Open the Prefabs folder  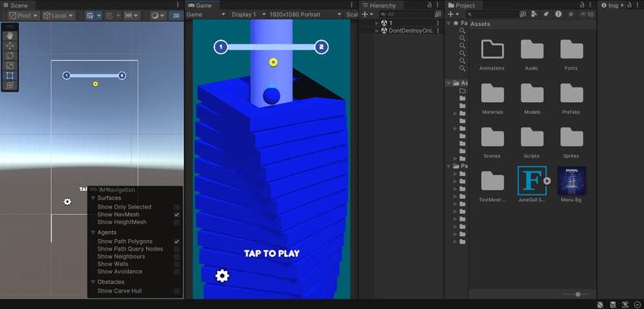pyautogui.click(x=571, y=99)
